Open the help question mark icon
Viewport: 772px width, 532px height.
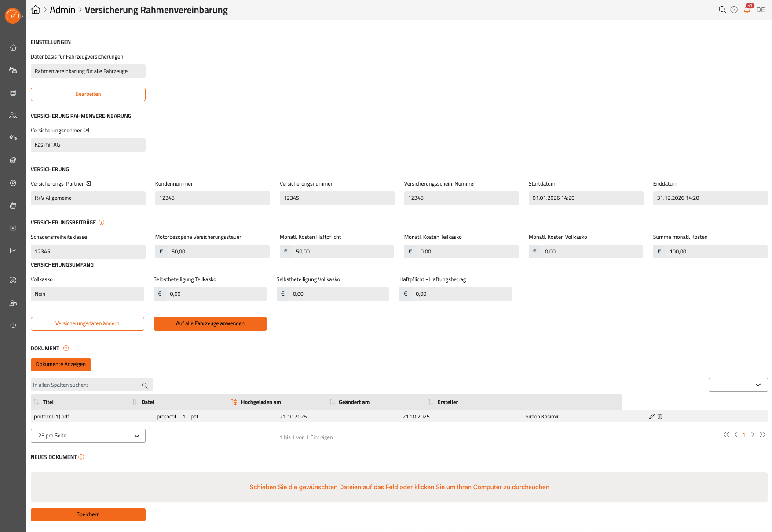click(734, 10)
